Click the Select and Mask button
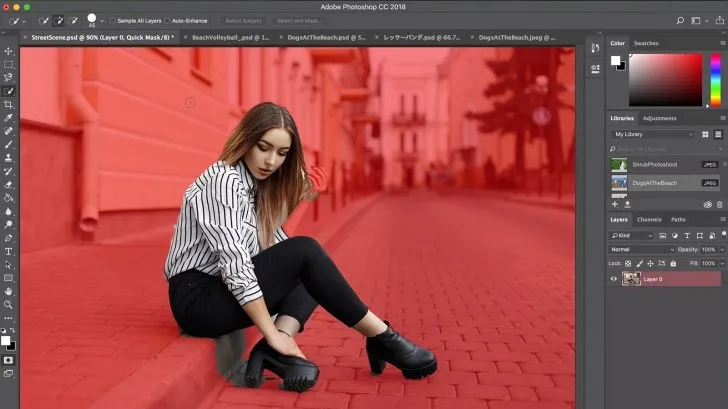This screenshot has height=409, width=728. [298, 20]
